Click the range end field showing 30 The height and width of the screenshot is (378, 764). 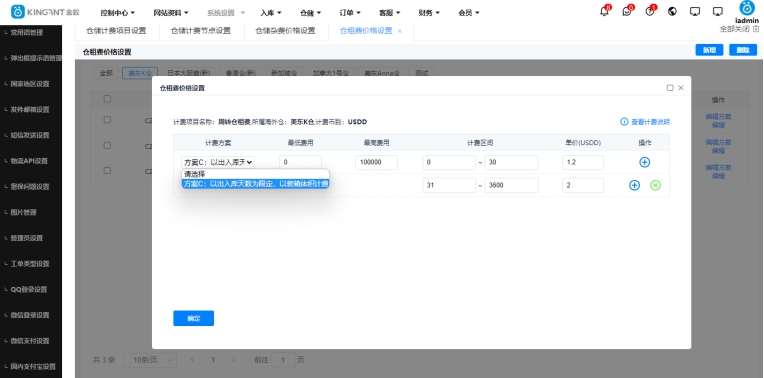512,162
